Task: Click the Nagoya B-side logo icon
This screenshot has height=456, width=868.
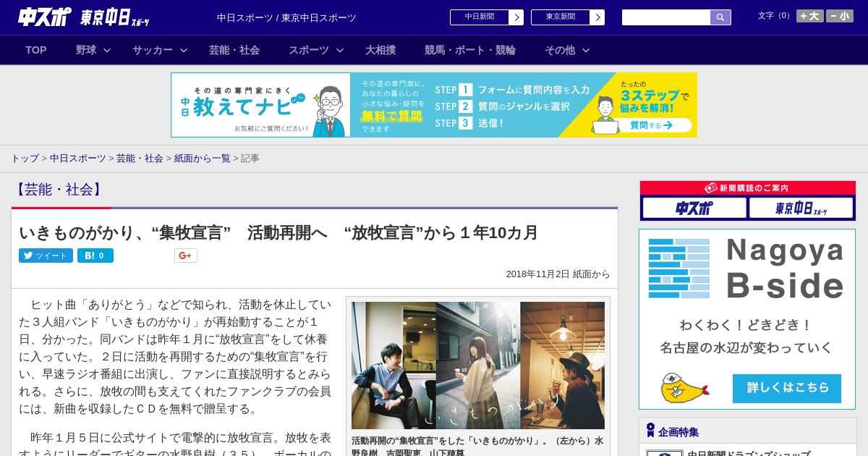Action: [x=678, y=269]
